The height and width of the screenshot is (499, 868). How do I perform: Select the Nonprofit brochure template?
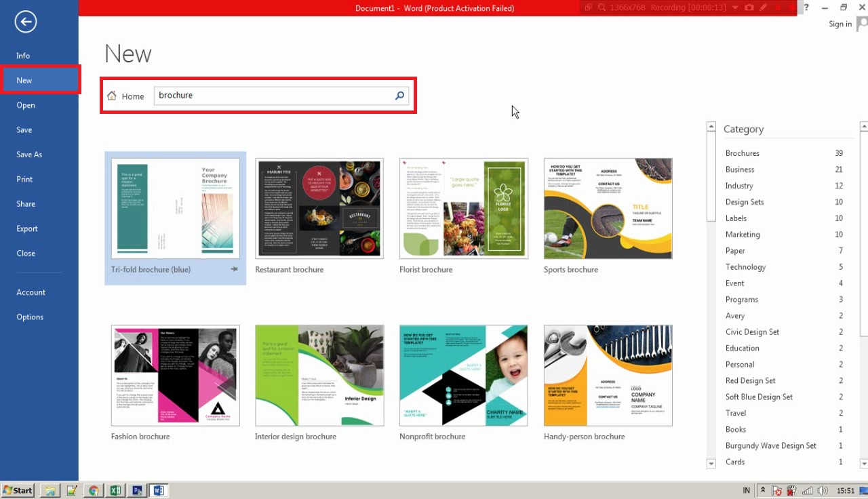[464, 376]
